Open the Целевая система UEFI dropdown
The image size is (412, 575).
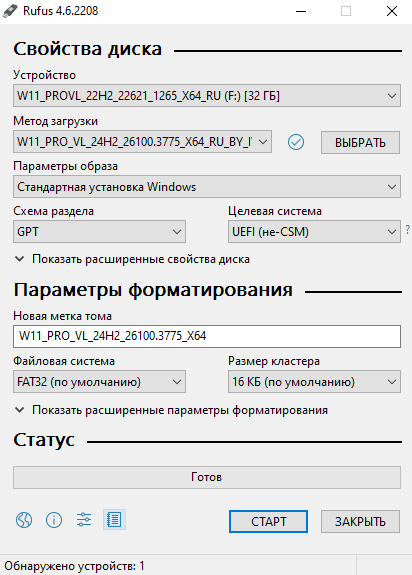click(x=314, y=232)
